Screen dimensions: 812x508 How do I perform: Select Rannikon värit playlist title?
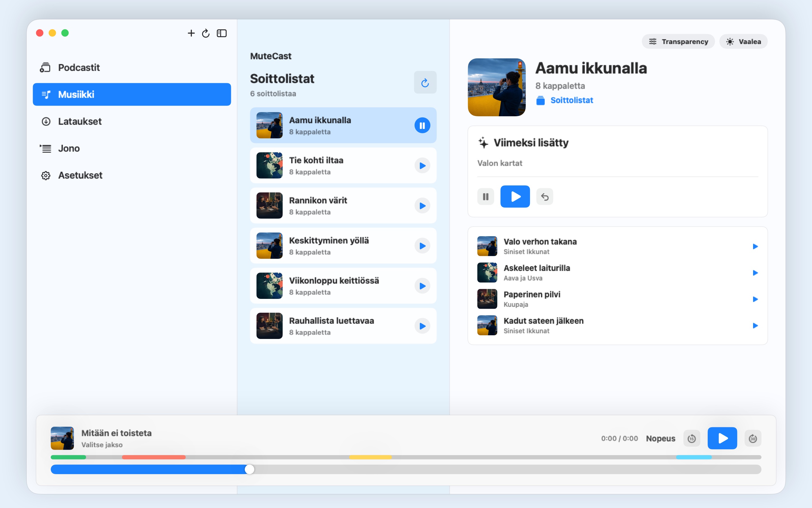click(x=318, y=200)
